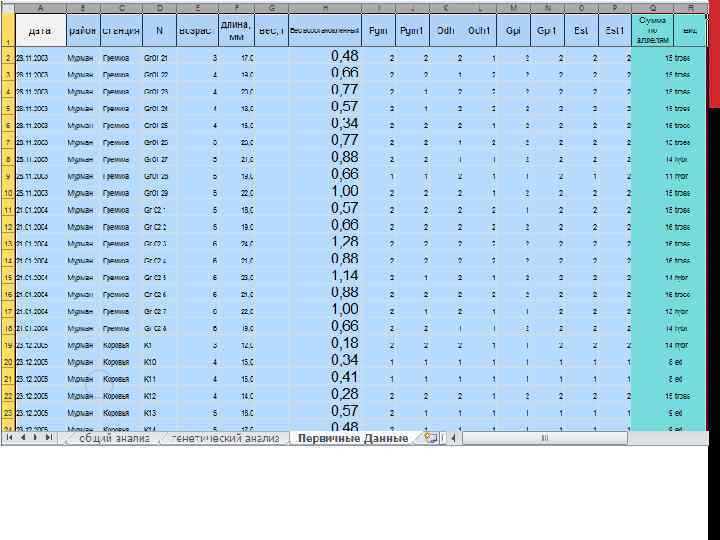Select the 0,34 value in row 6
Image resolution: width=720 pixels, height=540 pixels.
click(x=325, y=124)
